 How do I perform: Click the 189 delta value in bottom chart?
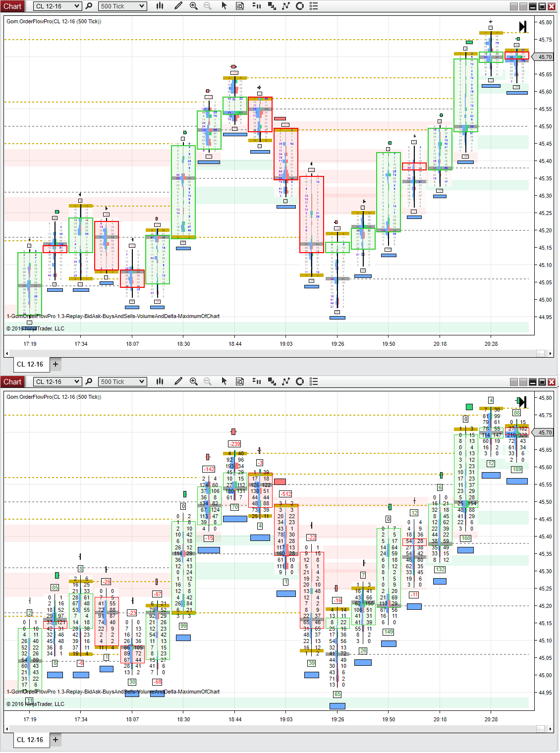point(517,469)
